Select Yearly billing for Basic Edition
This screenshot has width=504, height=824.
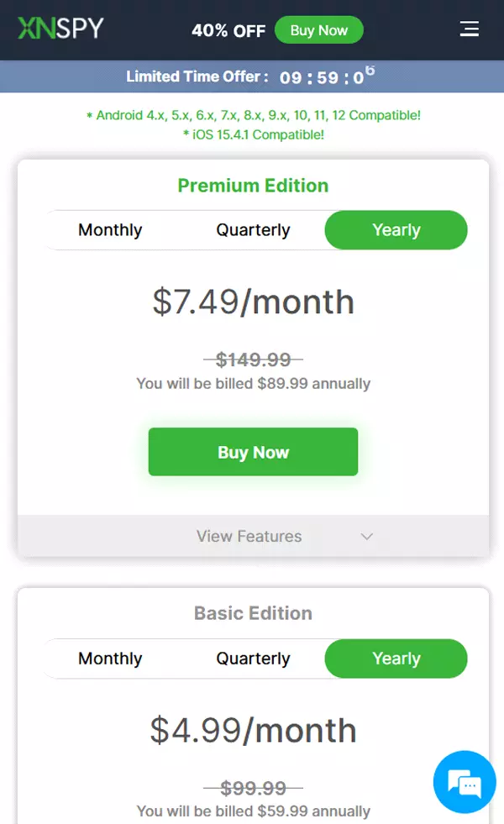396,659
